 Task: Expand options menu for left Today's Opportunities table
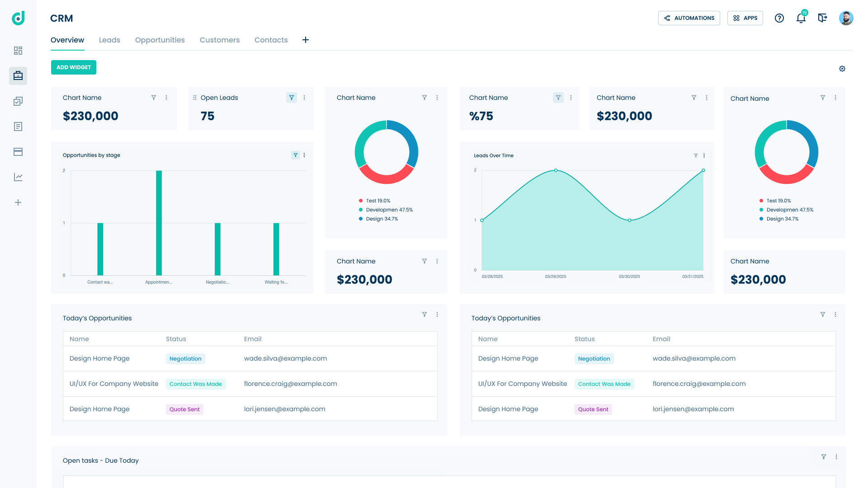click(x=437, y=314)
